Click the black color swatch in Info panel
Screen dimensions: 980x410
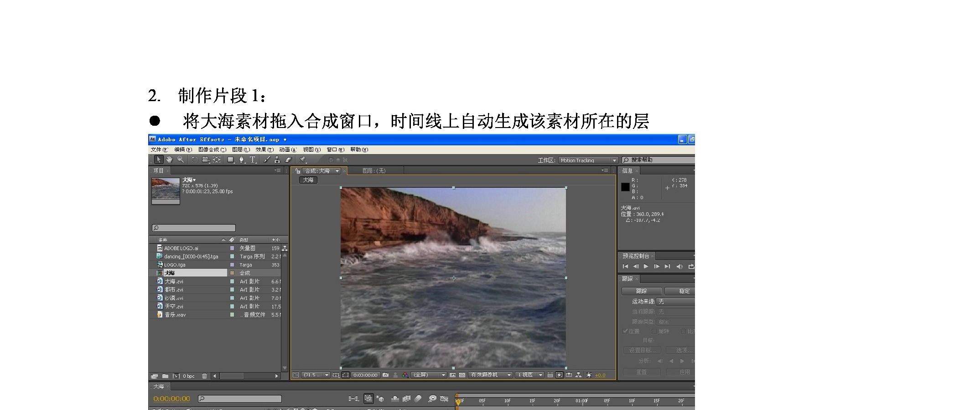coord(625,187)
